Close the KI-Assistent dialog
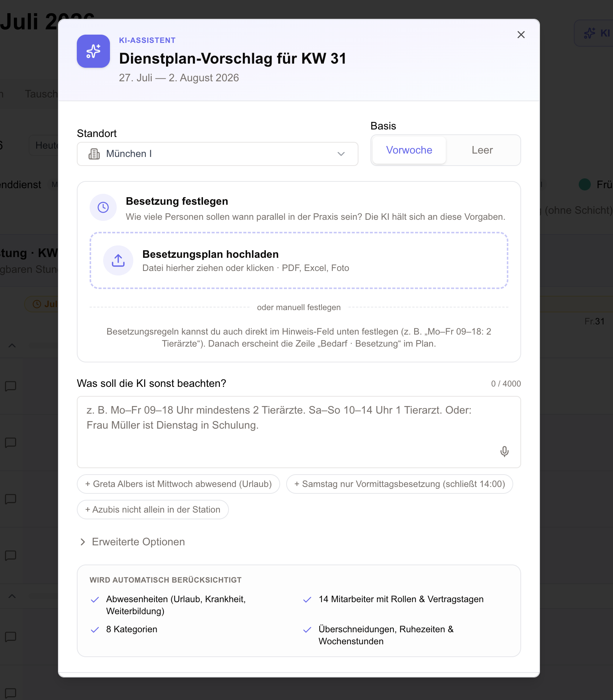Screen dimensions: 613x700 [521, 35]
